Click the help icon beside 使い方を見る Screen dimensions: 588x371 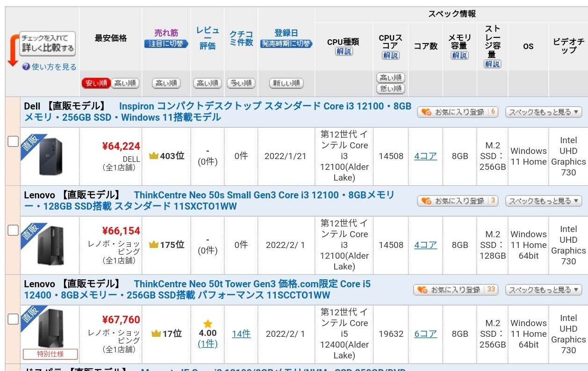tap(26, 67)
